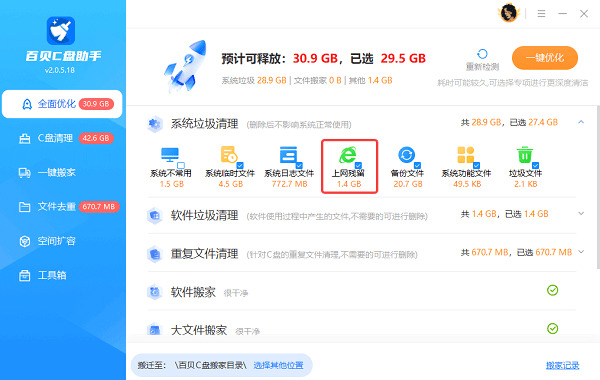Click the 软件搬家 section icon
The width and height of the screenshot is (600, 380).
pyautogui.click(x=155, y=292)
